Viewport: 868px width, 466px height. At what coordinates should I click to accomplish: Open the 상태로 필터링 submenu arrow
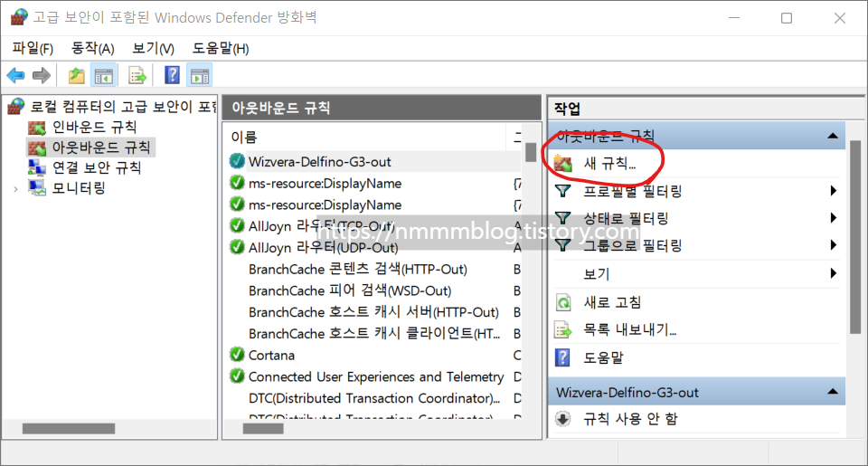click(833, 218)
